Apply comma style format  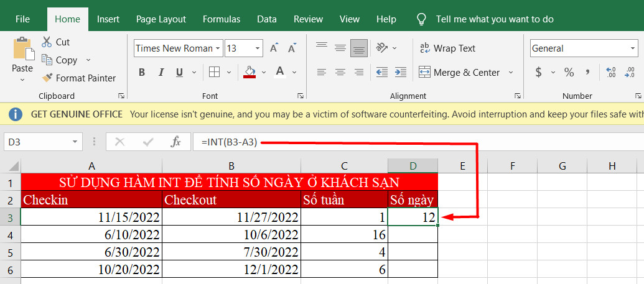588,72
